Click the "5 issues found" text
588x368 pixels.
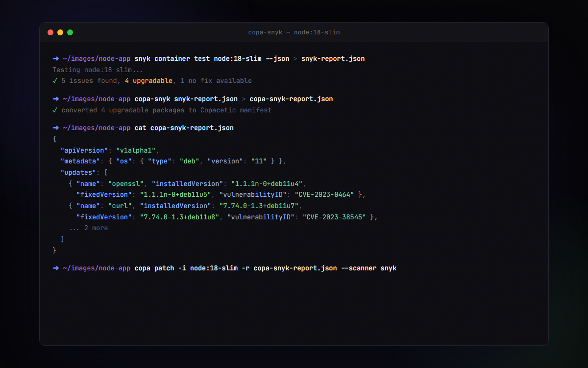89,81
